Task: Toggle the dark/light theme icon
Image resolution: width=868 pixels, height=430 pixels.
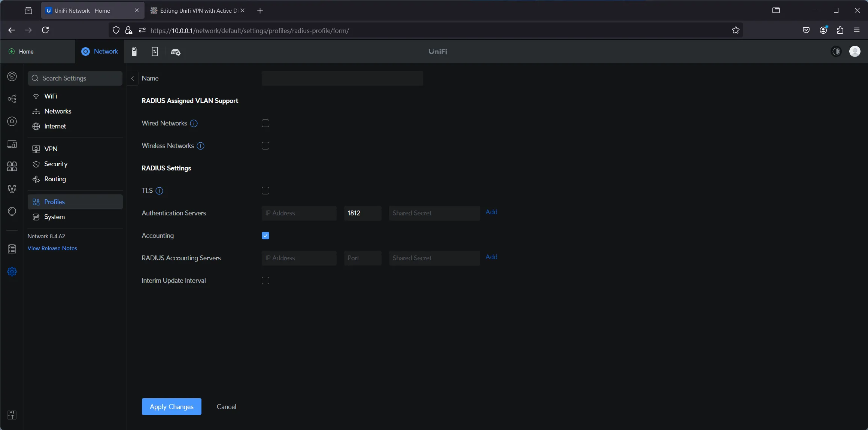Action: [x=836, y=51]
